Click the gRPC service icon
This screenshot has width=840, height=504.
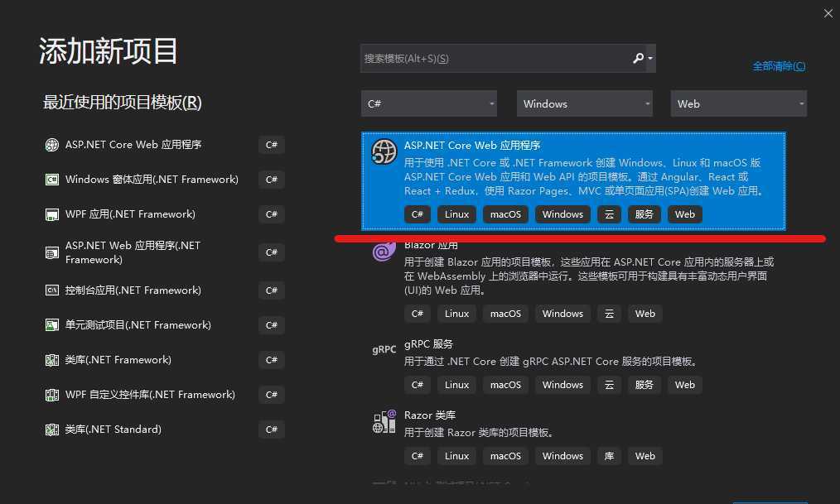(x=384, y=349)
